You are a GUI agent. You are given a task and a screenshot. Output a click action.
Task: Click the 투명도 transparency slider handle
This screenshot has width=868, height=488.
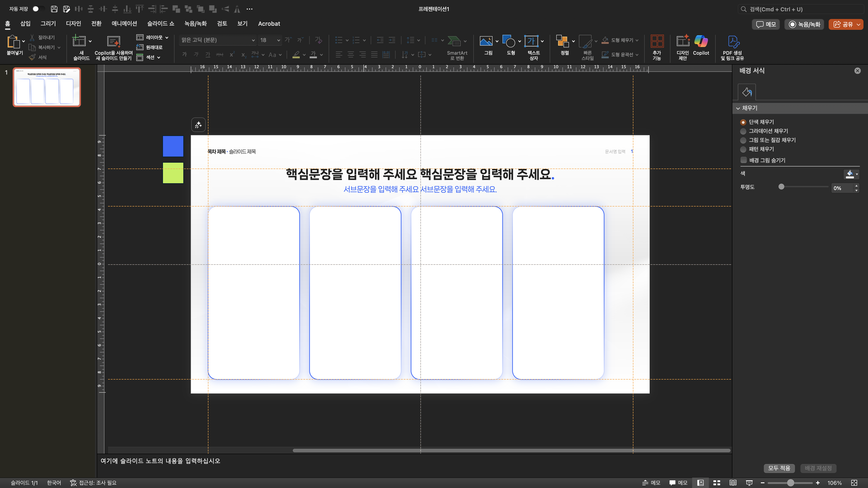point(781,187)
